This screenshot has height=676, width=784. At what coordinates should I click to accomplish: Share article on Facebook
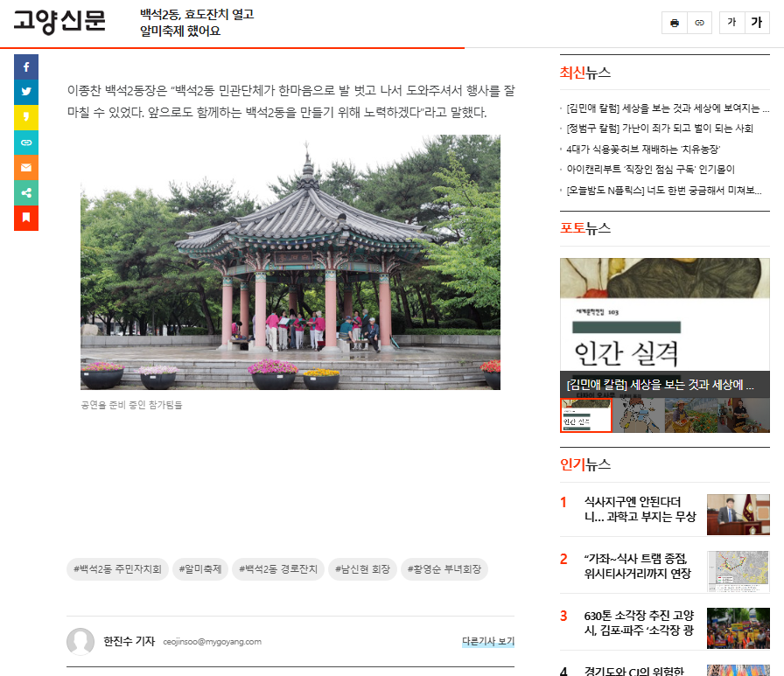(x=26, y=66)
